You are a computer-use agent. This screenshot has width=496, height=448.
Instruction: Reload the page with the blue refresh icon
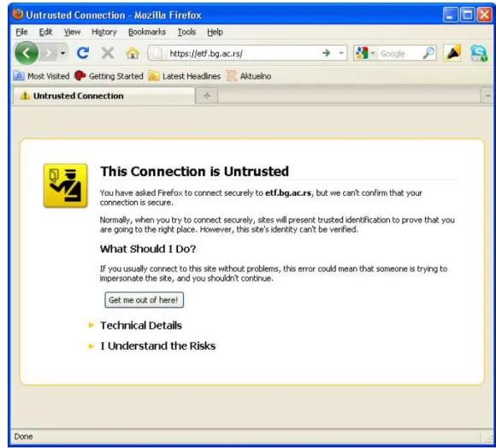[x=83, y=53]
